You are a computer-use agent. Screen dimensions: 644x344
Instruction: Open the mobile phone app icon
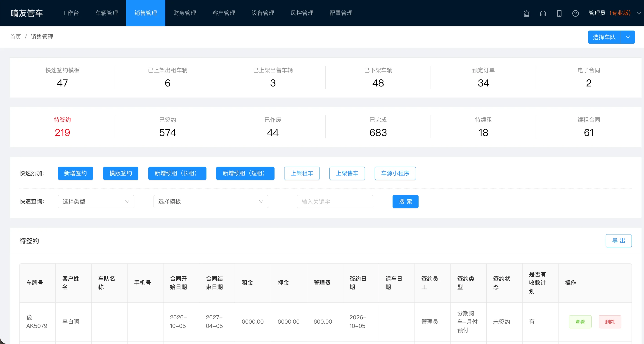tap(559, 13)
